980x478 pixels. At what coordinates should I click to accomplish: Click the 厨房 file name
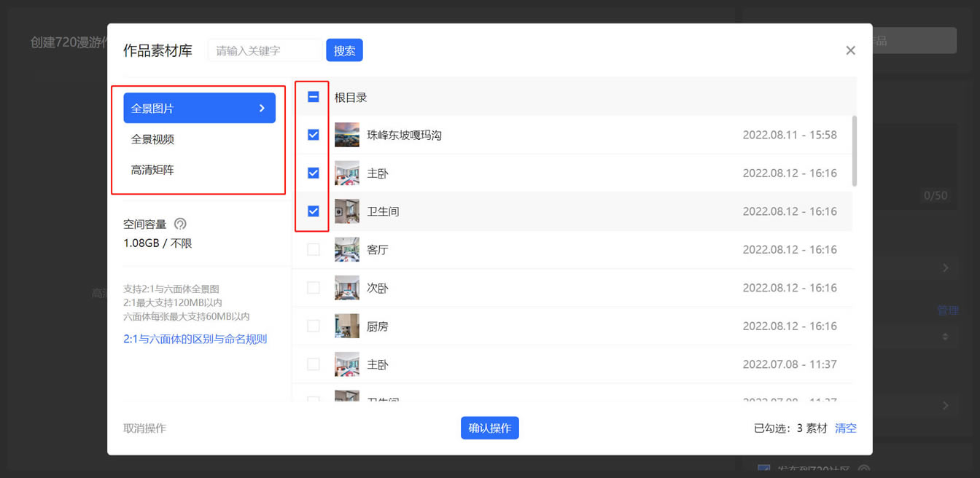click(x=378, y=326)
